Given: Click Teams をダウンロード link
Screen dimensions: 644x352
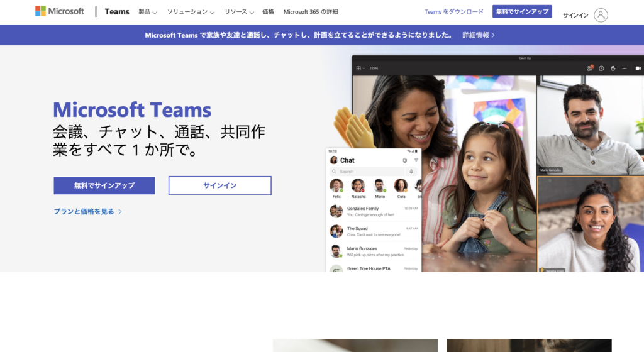Looking at the screenshot, I should point(454,12).
